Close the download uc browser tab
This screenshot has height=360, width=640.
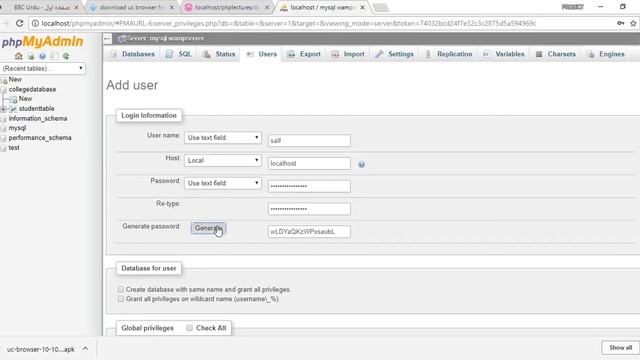[172, 7]
